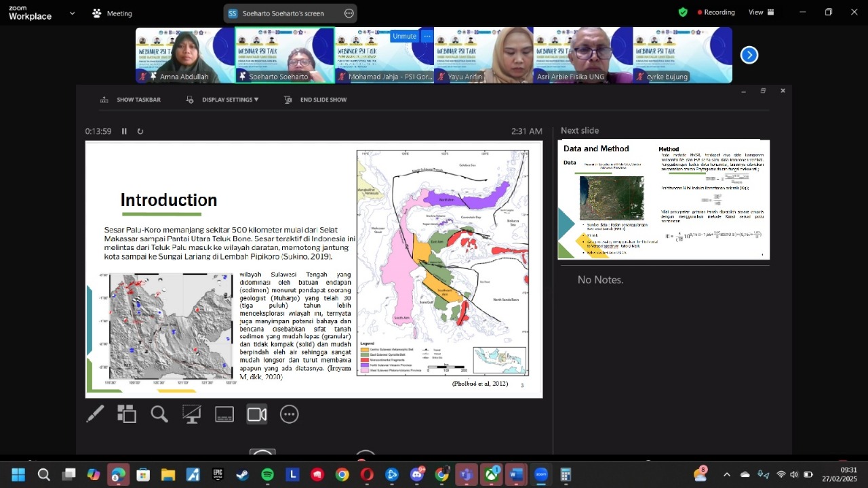Open the Meeting menu in Zoom
Image resolution: width=868 pixels, height=488 pixels.
pyautogui.click(x=113, y=13)
